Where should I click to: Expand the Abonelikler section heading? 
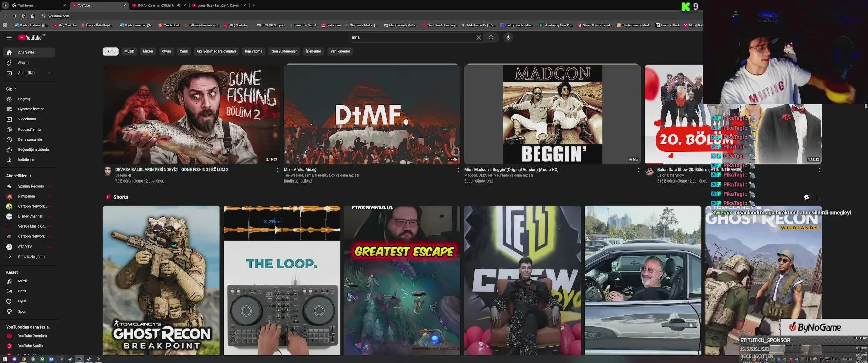(x=19, y=176)
